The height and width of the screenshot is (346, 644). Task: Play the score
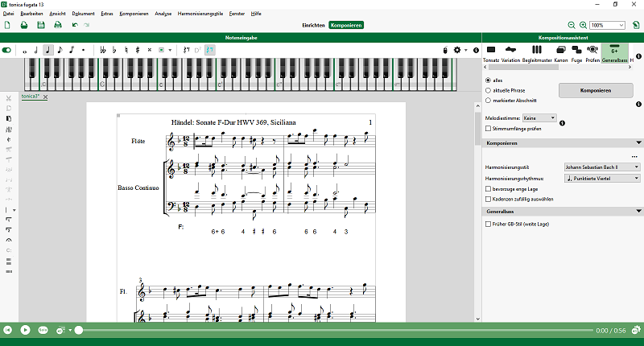tap(25, 330)
